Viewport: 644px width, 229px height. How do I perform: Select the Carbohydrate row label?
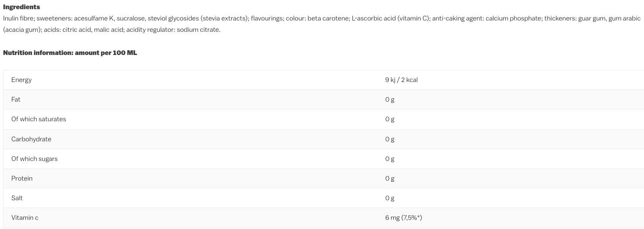(x=31, y=139)
